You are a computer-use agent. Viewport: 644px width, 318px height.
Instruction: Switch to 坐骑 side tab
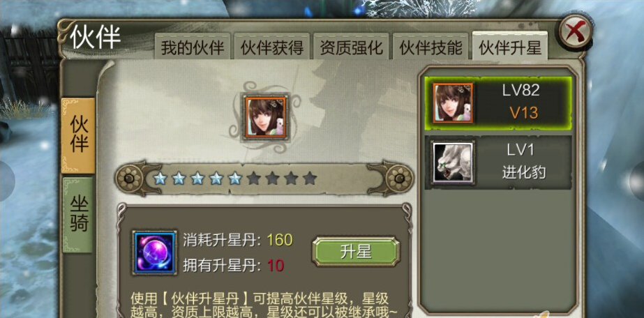click(x=78, y=215)
